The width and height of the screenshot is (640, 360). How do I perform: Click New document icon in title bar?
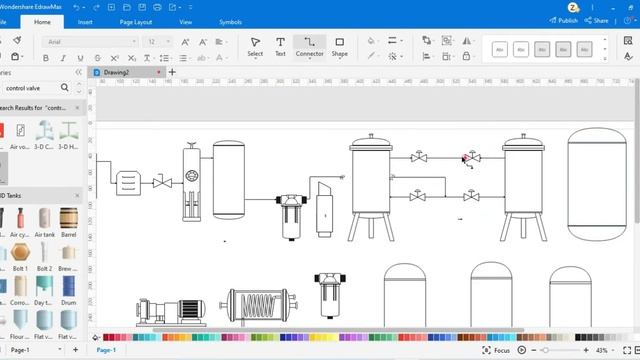pyautogui.click(x=111, y=7)
